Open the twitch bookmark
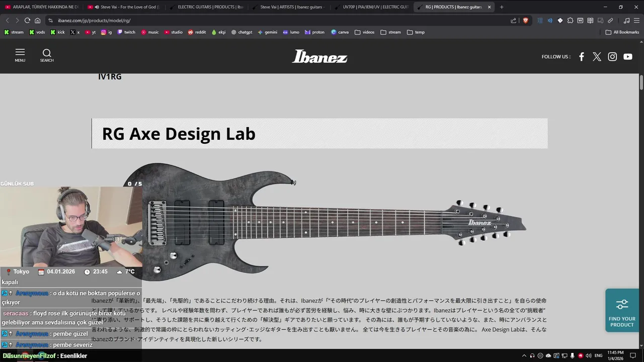 coord(126,32)
